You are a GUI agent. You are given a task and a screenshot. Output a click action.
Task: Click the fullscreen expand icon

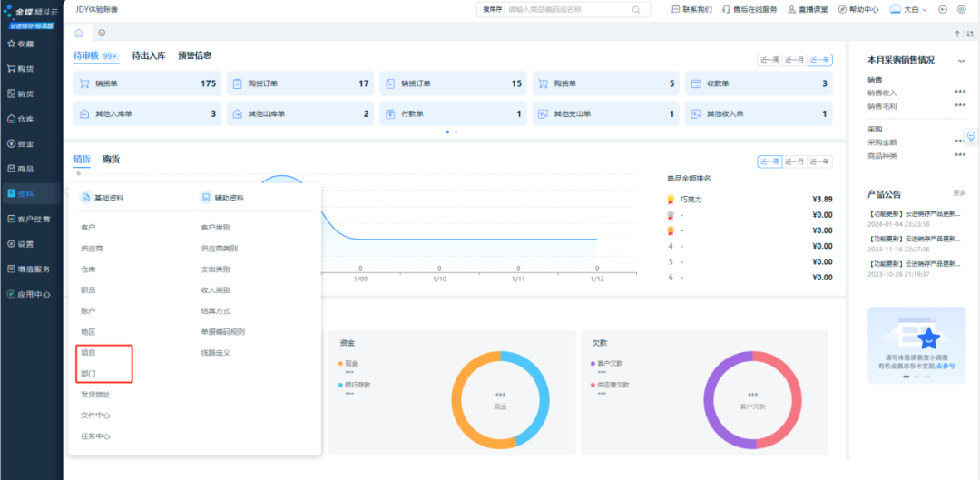tap(970, 34)
